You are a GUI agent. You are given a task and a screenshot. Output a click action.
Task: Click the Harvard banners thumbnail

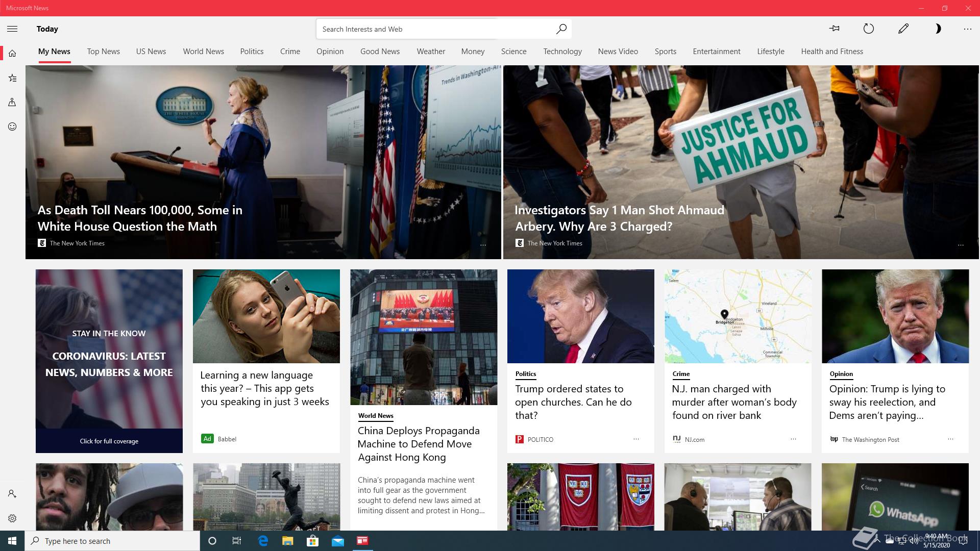[581, 497]
